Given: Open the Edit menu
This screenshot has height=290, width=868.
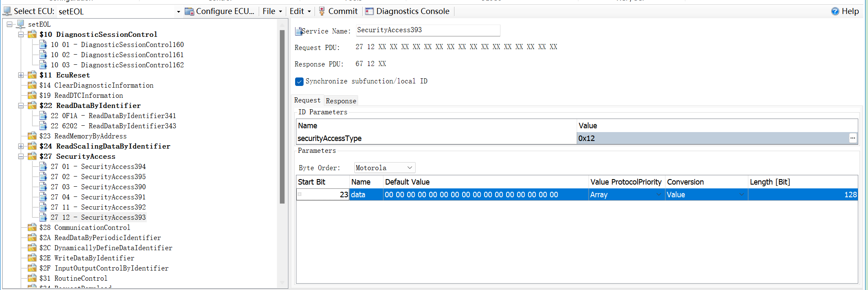Looking at the screenshot, I should pos(300,11).
